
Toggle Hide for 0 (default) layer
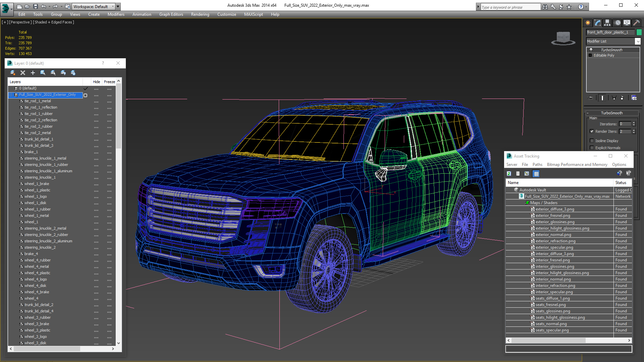tap(96, 89)
